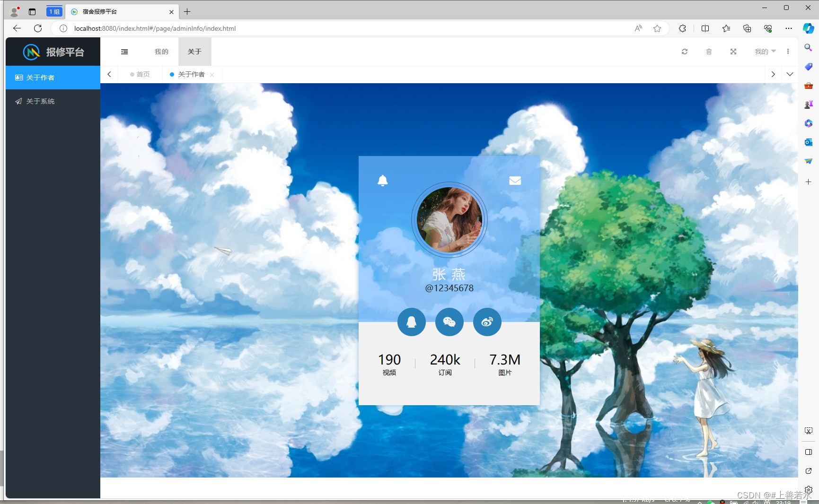
Task: Click the WeChat round button
Action: pyautogui.click(x=449, y=322)
